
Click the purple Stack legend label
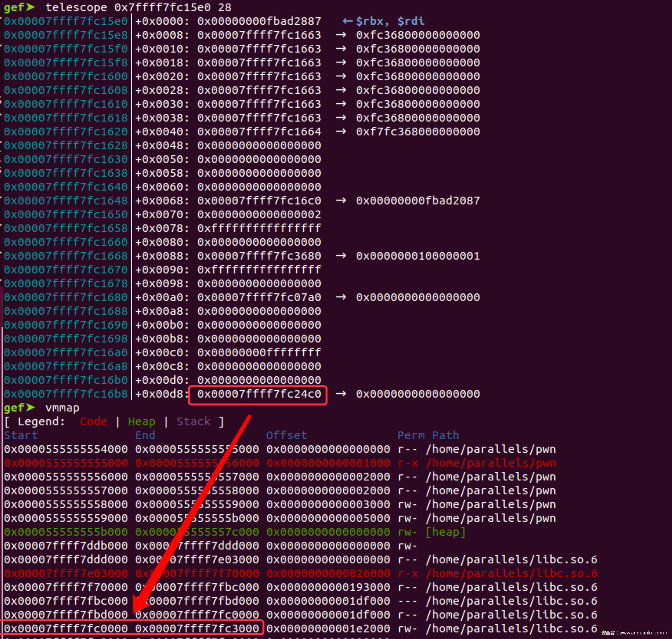coord(193,422)
